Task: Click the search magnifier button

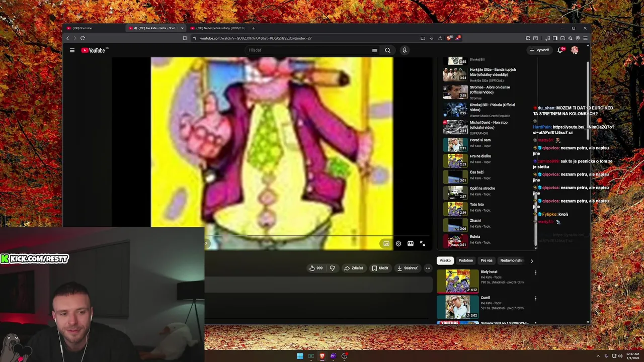Action: click(x=387, y=50)
